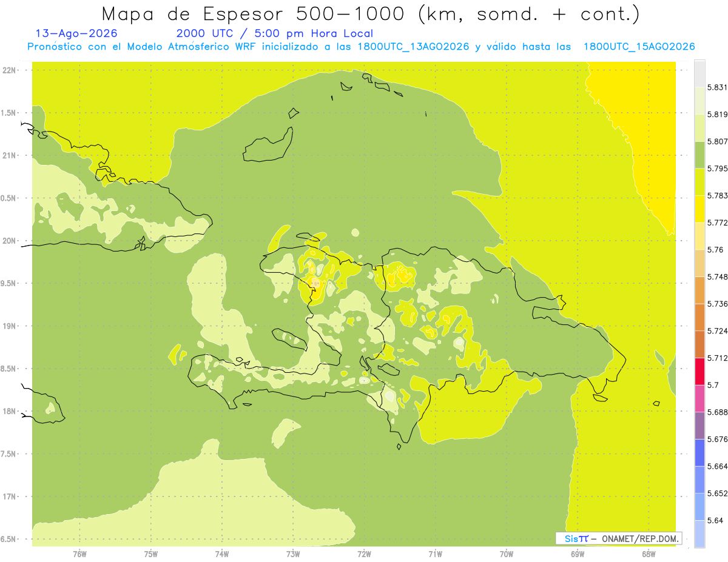The height and width of the screenshot is (562, 728).
Task: Click the longitude label "72W"
Action: coord(364,554)
